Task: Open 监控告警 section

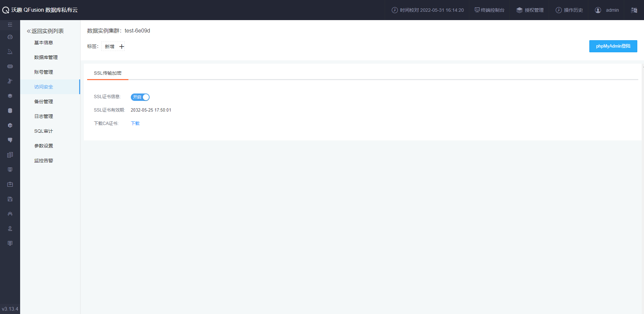Action: 44,161
